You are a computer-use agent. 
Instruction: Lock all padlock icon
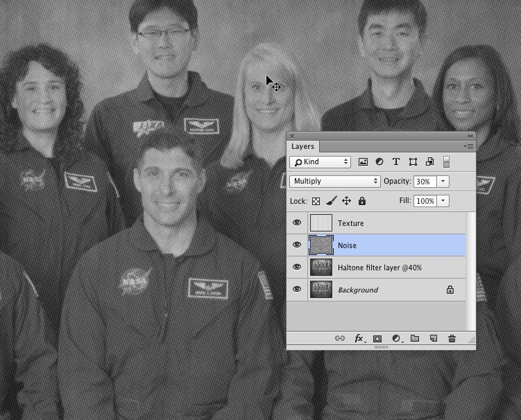click(x=362, y=201)
